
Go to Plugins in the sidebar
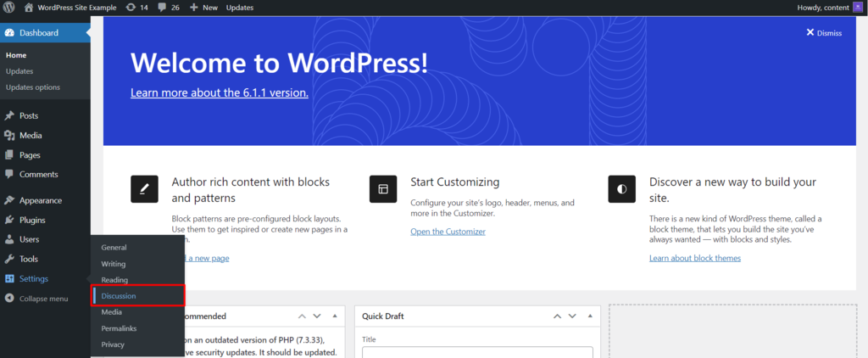coord(32,220)
